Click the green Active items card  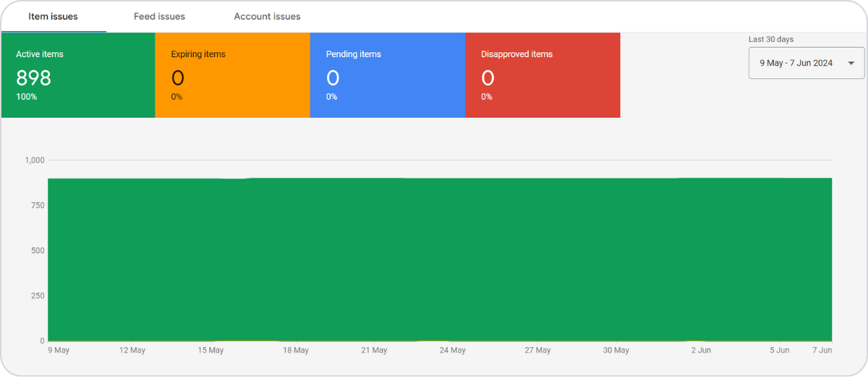(78, 75)
